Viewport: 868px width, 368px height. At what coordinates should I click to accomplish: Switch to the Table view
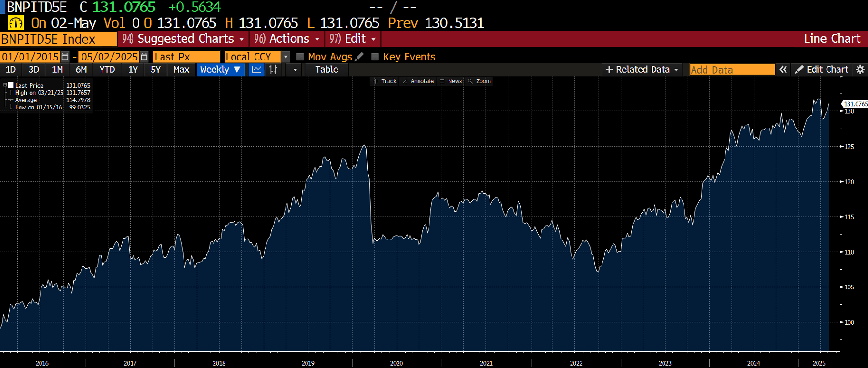[x=327, y=70]
